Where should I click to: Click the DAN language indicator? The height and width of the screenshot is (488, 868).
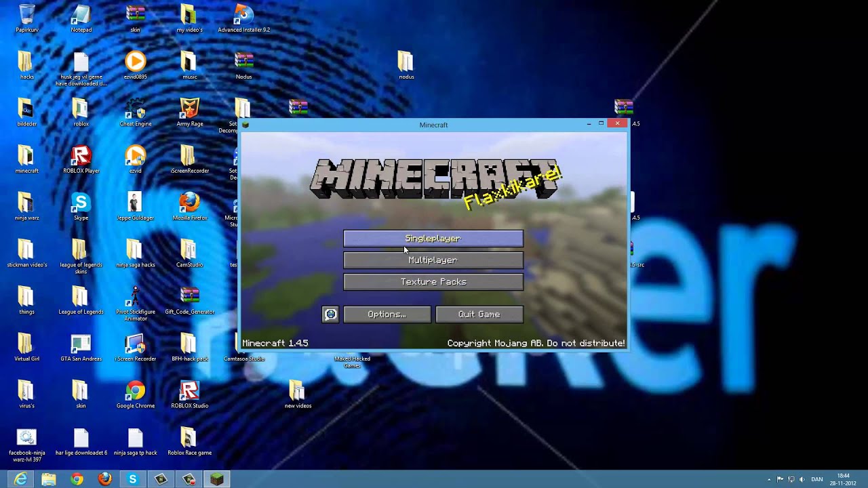coord(817,480)
